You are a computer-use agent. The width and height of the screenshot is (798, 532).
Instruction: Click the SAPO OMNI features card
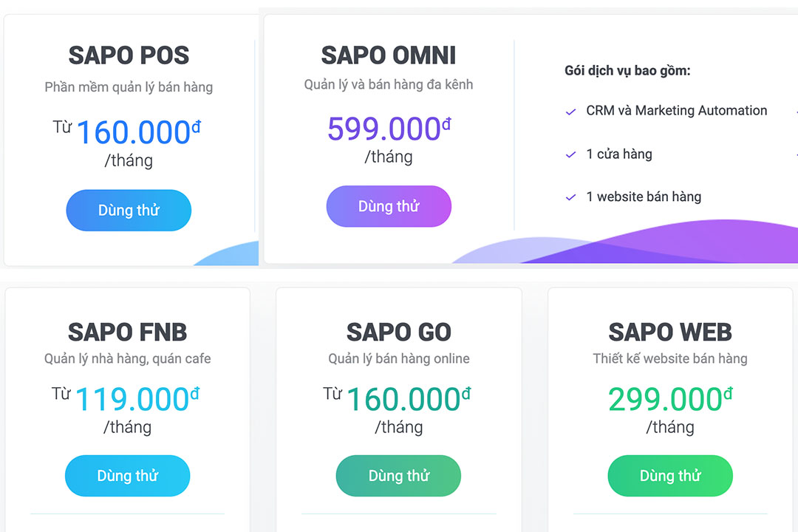click(x=658, y=133)
